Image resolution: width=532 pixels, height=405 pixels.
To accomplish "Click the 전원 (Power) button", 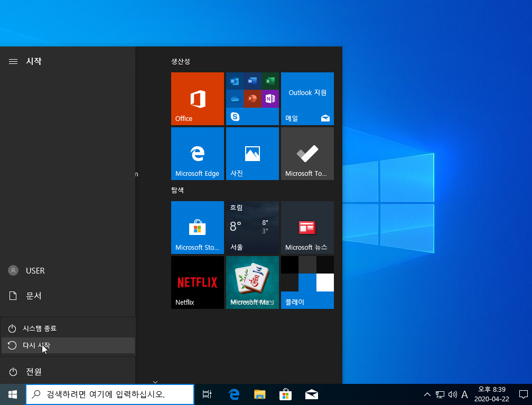I will pos(68,371).
